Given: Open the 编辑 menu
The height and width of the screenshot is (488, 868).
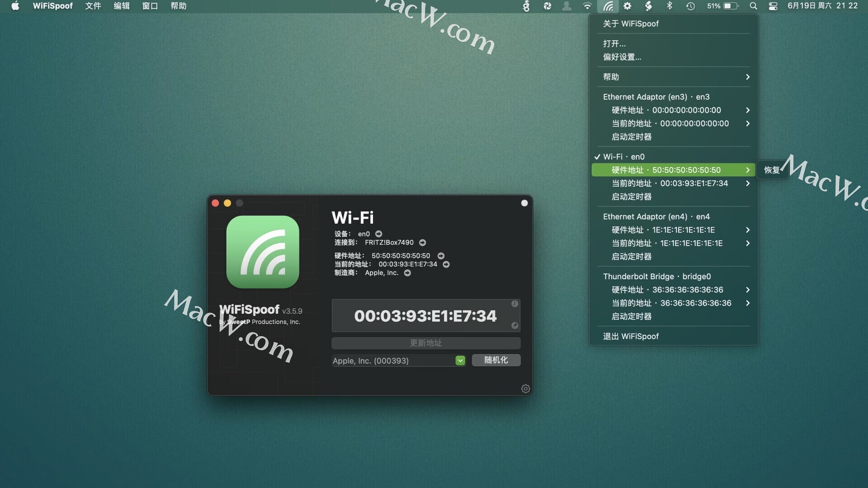Looking at the screenshot, I should click(x=122, y=6).
